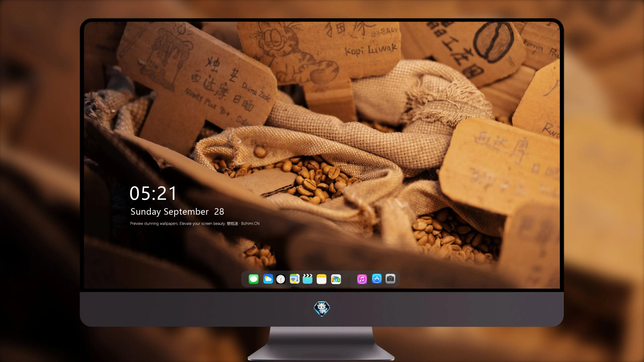Open the green Messages app in dock
Image resolution: width=644 pixels, height=362 pixels.
point(254,279)
